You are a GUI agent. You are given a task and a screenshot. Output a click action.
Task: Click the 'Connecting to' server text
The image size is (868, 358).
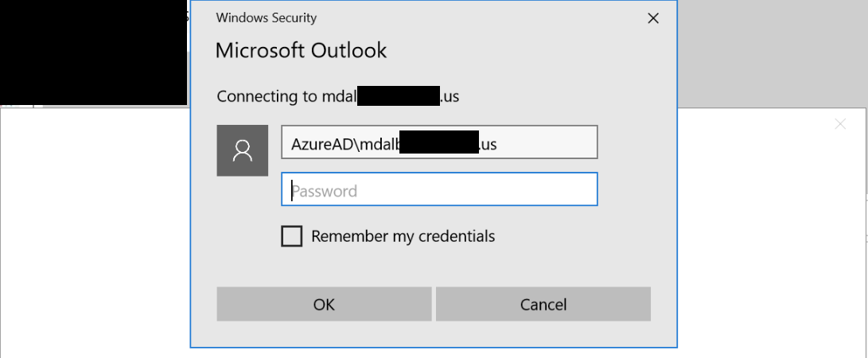(x=337, y=96)
